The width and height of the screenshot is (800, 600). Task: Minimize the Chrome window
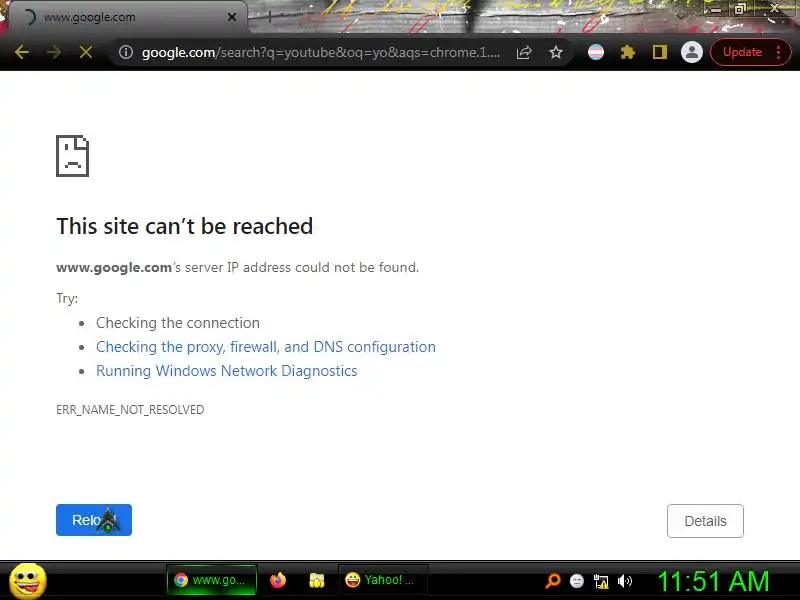[716, 9]
